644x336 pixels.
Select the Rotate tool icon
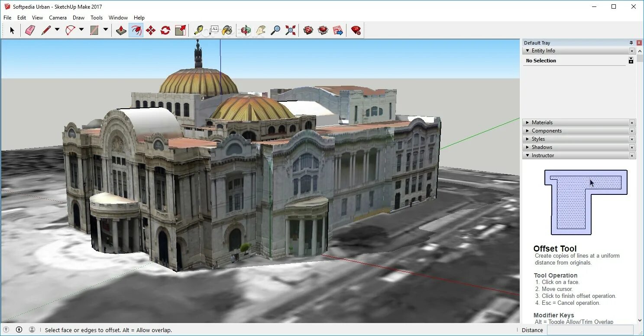pos(165,30)
